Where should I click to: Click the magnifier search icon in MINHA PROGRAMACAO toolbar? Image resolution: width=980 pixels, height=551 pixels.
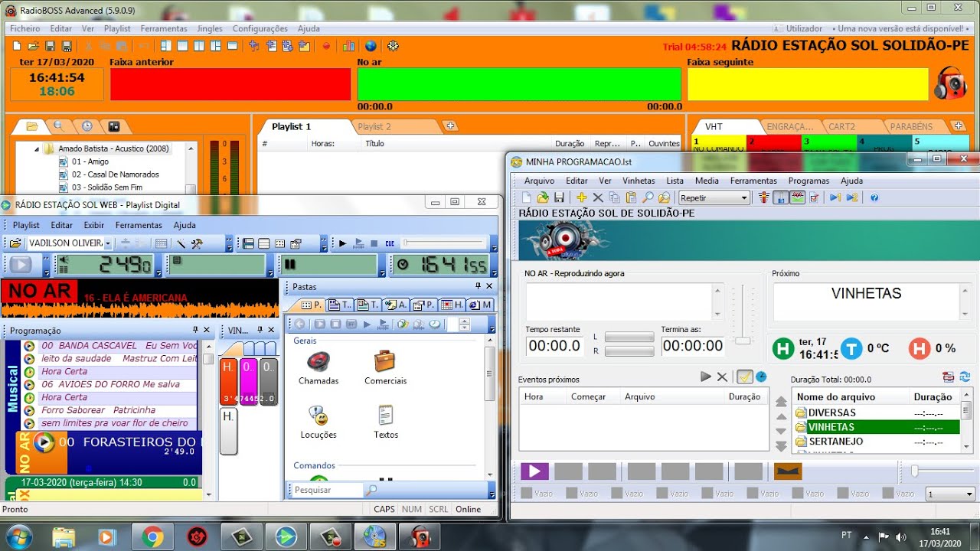point(648,197)
